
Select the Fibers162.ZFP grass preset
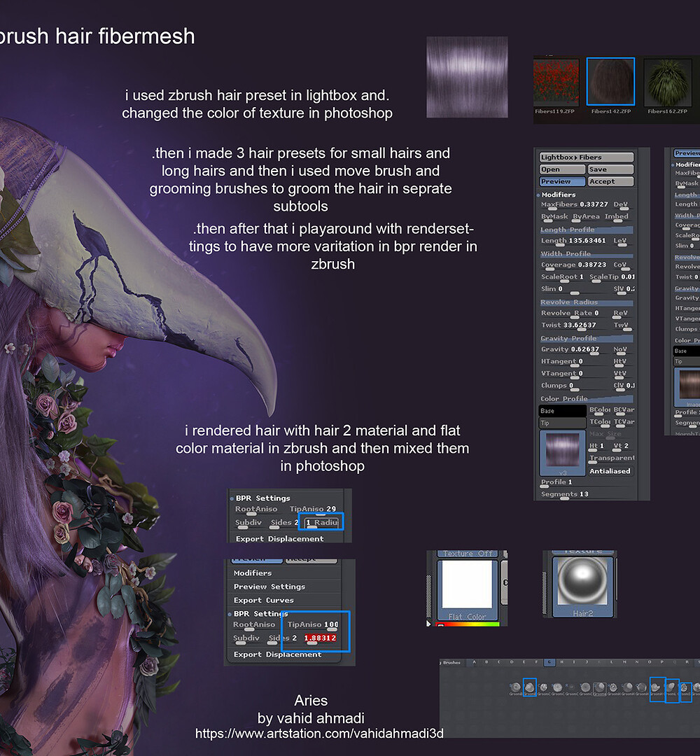coord(667,82)
